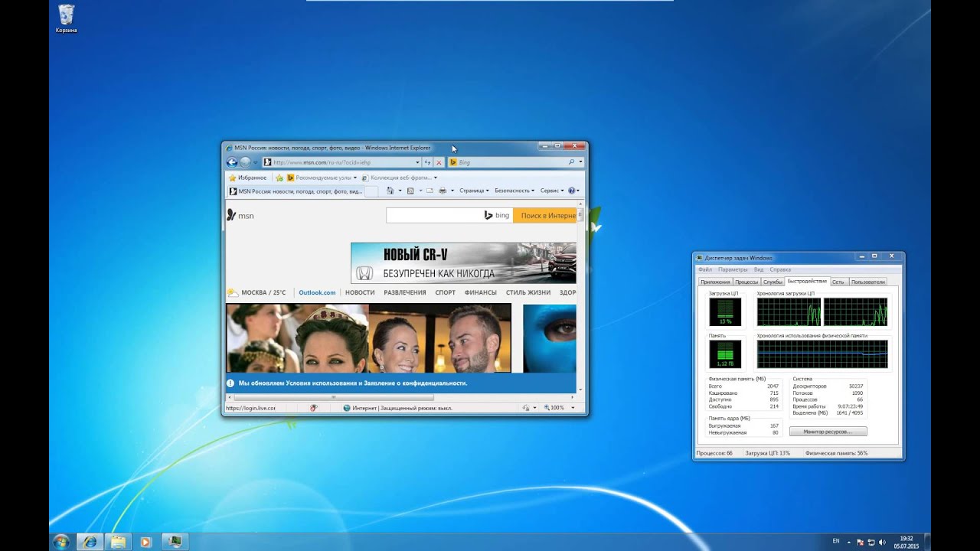The height and width of the screenshot is (551, 980).
Task: Open the blue Help question mark icon
Action: (x=571, y=191)
